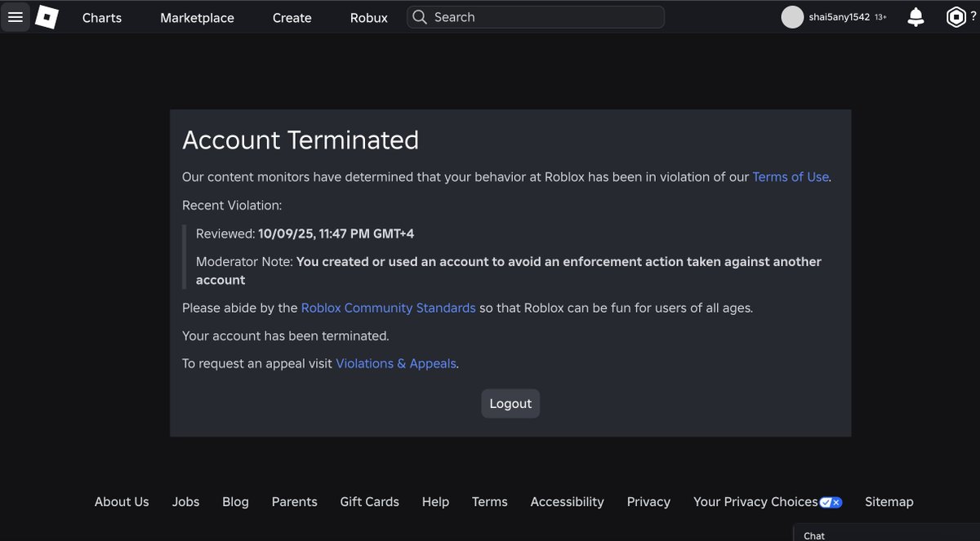Click the 13+ age label
980x541 pixels.
coord(881,17)
